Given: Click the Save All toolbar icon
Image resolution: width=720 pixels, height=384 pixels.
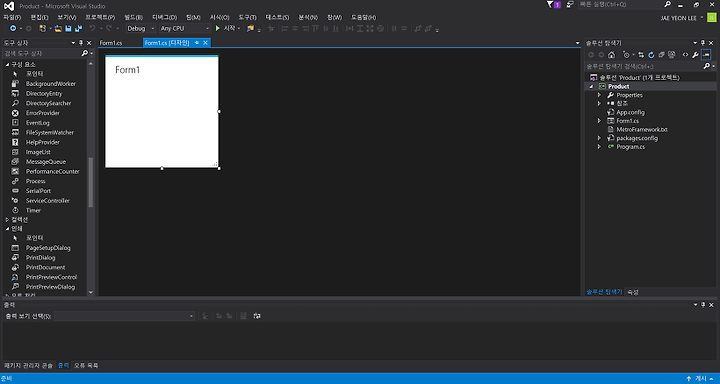Looking at the screenshot, I should pos(79,28).
